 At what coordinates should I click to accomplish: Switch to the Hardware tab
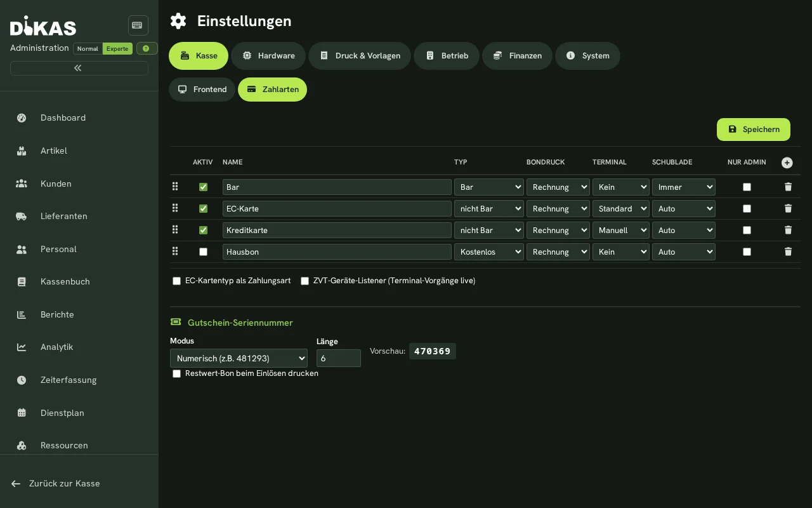click(268, 56)
